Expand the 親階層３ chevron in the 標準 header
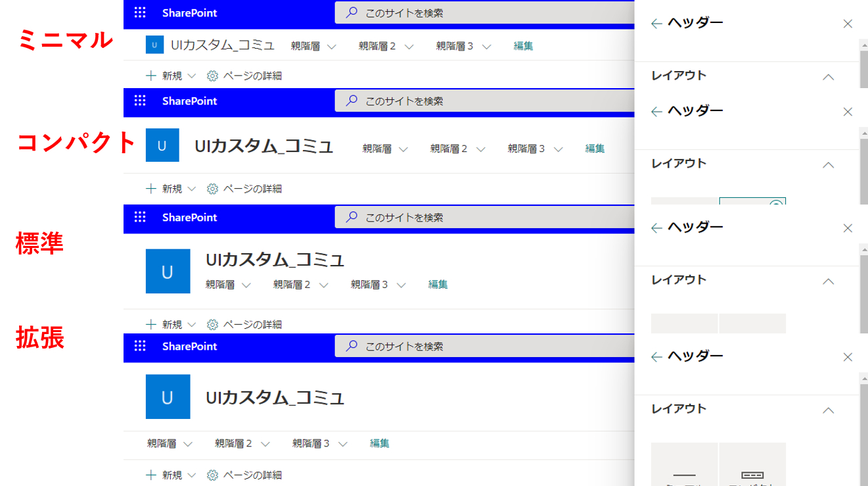 [x=401, y=285]
